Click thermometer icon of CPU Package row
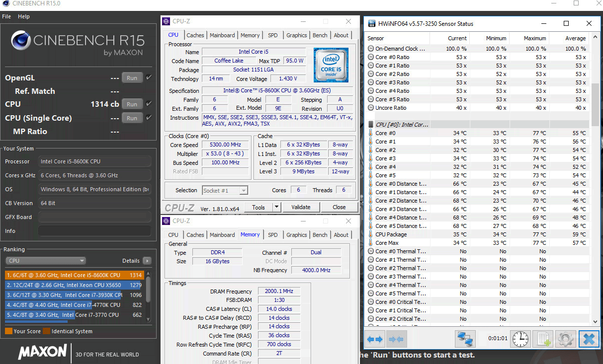 click(371, 234)
